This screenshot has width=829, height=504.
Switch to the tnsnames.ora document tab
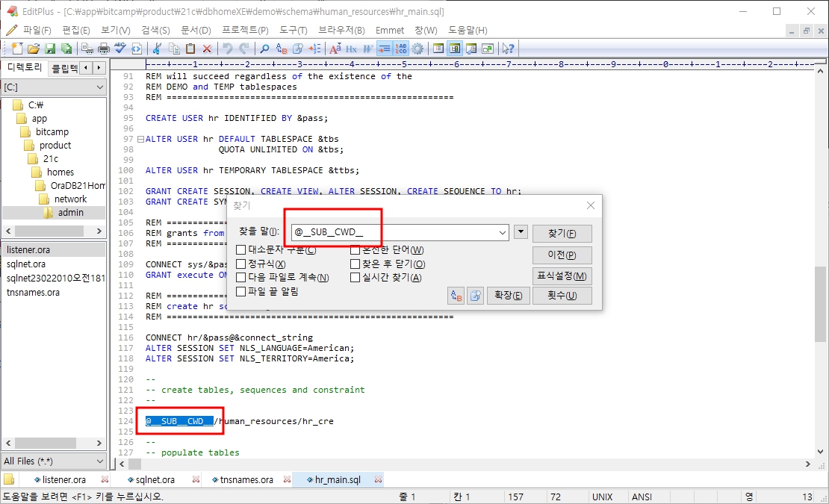pyautogui.click(x=246, y=479)
